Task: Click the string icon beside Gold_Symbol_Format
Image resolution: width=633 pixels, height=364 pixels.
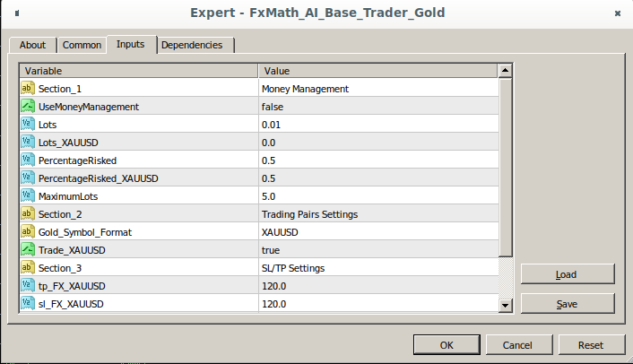Action: [28, 231]
